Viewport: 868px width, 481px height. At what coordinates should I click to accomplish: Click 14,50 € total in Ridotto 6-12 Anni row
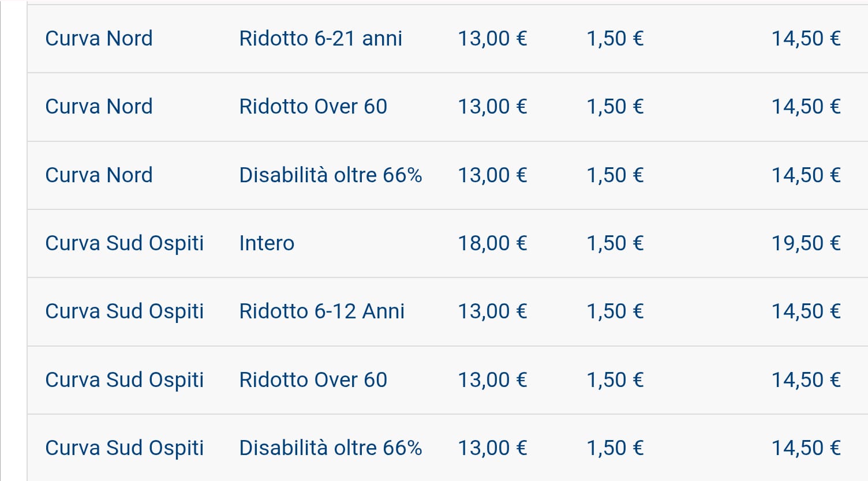806,311
